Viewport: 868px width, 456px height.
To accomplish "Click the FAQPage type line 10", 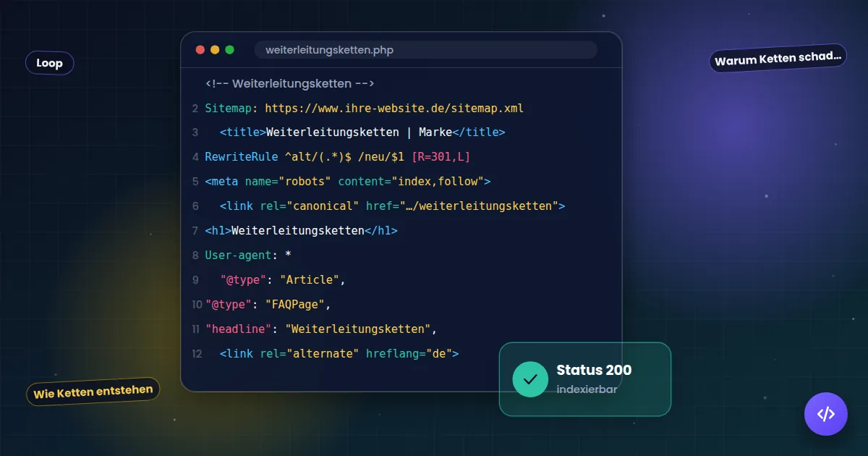I will coord(268,304).
